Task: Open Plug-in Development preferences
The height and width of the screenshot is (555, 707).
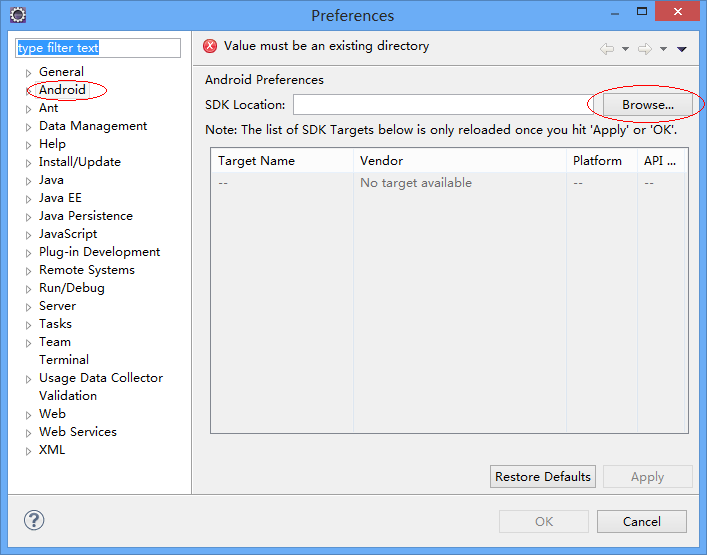Action: [x=99, y=252]
